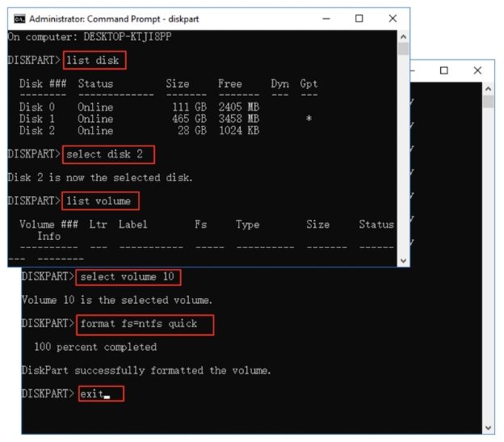Viewport: 504px width, 442px height.
Task: Close the back Command Prompt window
Action: (477, 70)
